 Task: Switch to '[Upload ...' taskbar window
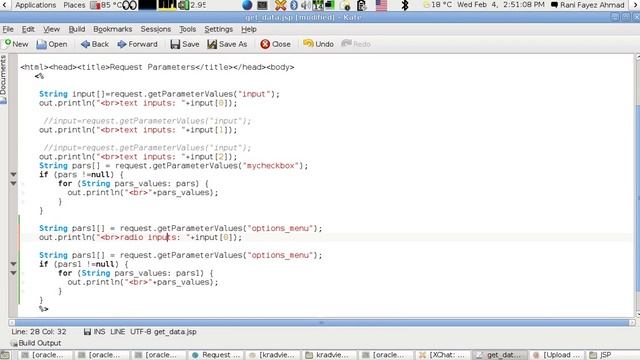click(557, 355)
